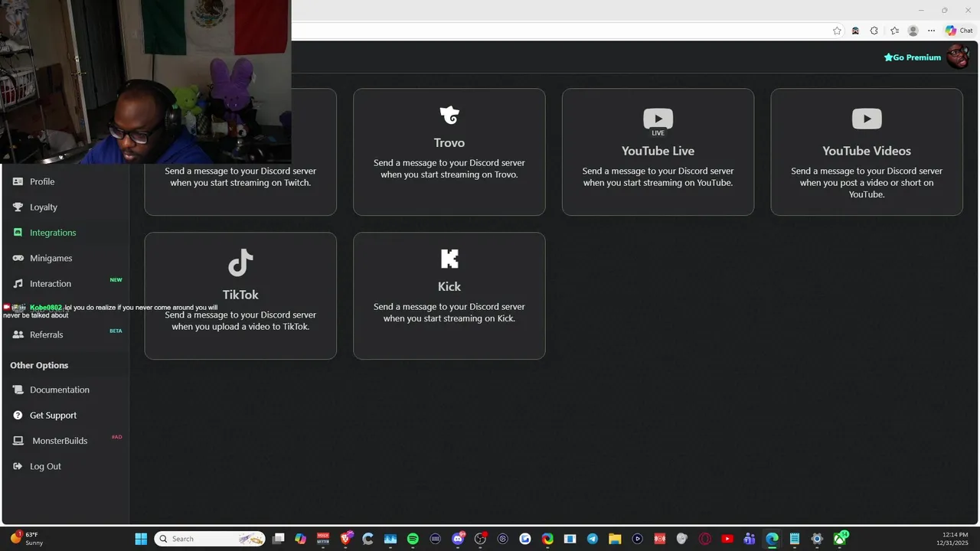Image resolution: width=980 pixels, height=551 pixels.
Task: Open the Xbox app on taskbar
Action: coord(841,538)
